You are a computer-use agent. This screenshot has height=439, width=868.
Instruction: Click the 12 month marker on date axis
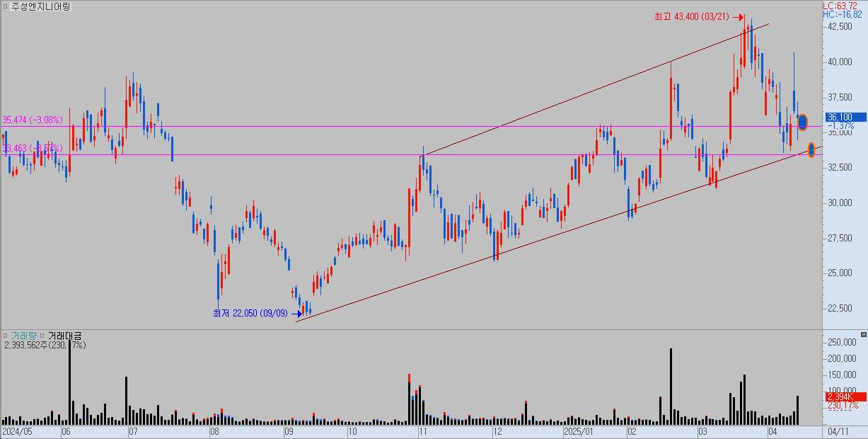(x=497, y=431)
